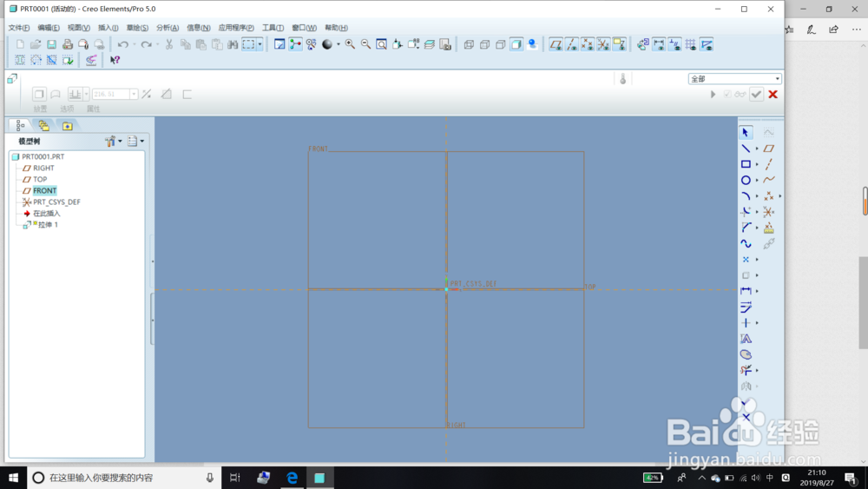Click the modify dimensions tool

point(746,307)
